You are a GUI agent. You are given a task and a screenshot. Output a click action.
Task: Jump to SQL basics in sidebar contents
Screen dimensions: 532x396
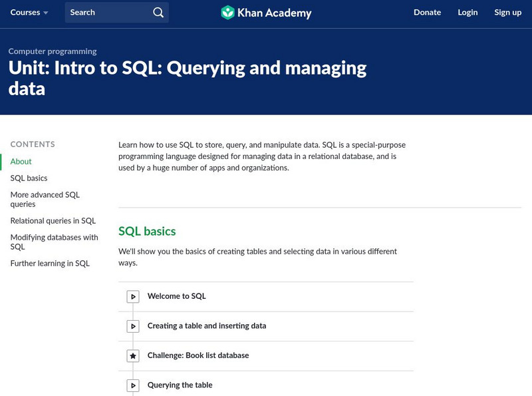coord(29,178)
